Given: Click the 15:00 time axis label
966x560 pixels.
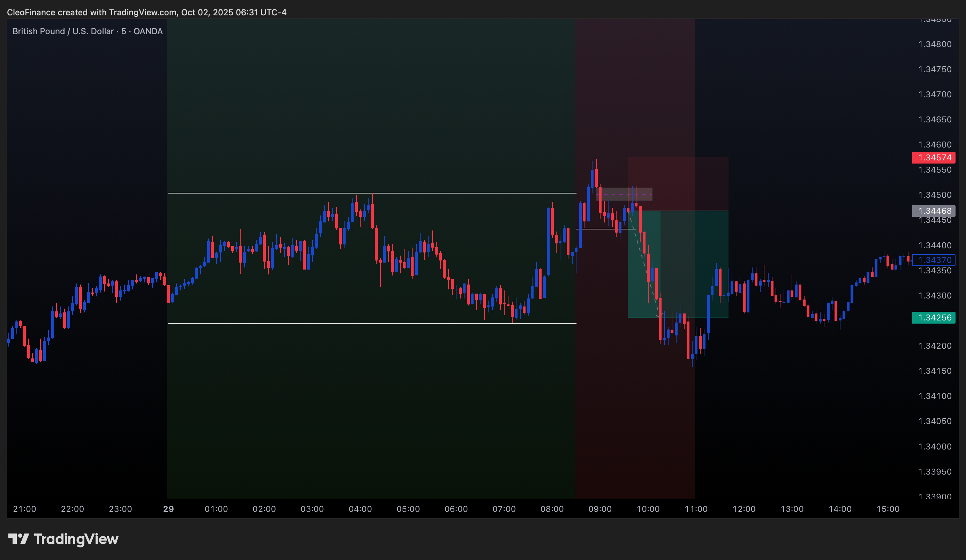Looking at the screenshot, I should click(888, 509).
